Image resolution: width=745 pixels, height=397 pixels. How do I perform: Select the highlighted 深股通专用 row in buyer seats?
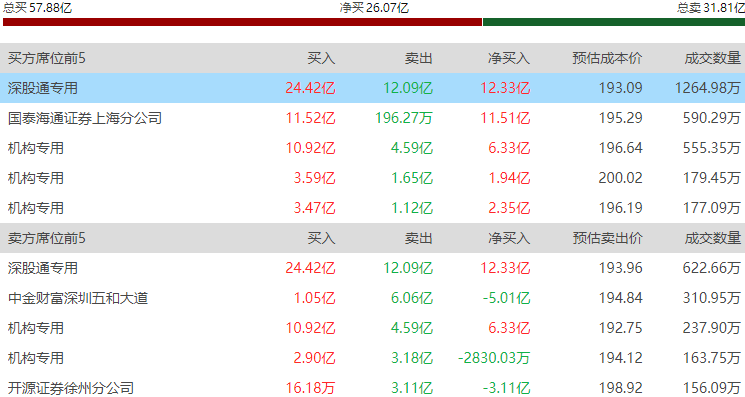click(372, 88)
